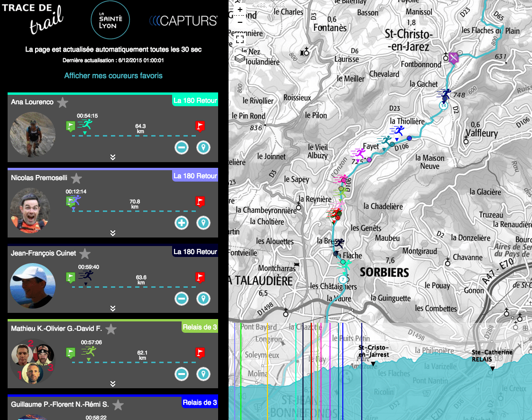Select the numbered 7 kilometer waypoint on map

point(343,280)
